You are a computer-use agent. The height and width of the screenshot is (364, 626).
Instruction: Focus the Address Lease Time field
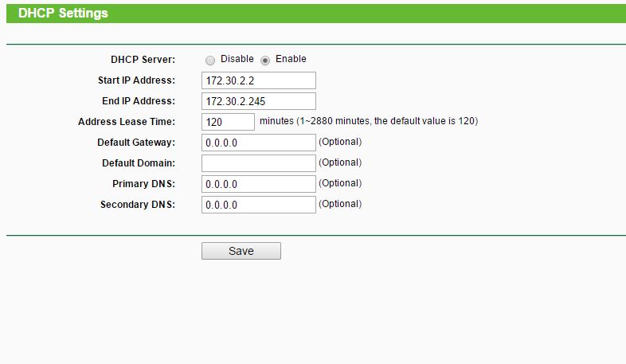[228, 122]
